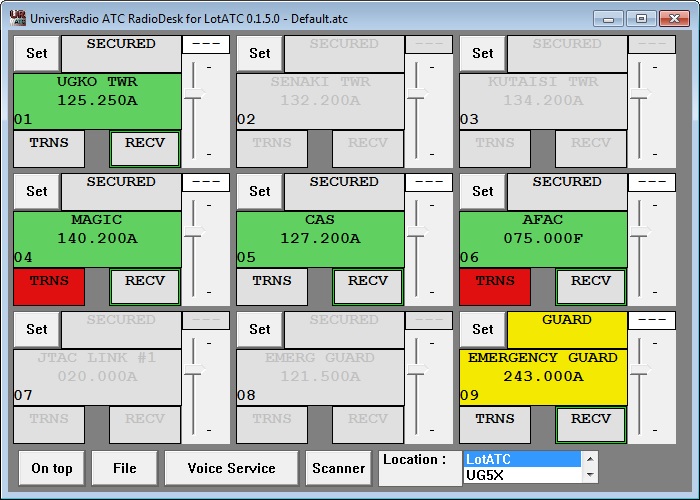This screenshot has width=700, height=500.
Task: Toggle TRNS on MAGIC radio 04
Action: click(49, 287)
